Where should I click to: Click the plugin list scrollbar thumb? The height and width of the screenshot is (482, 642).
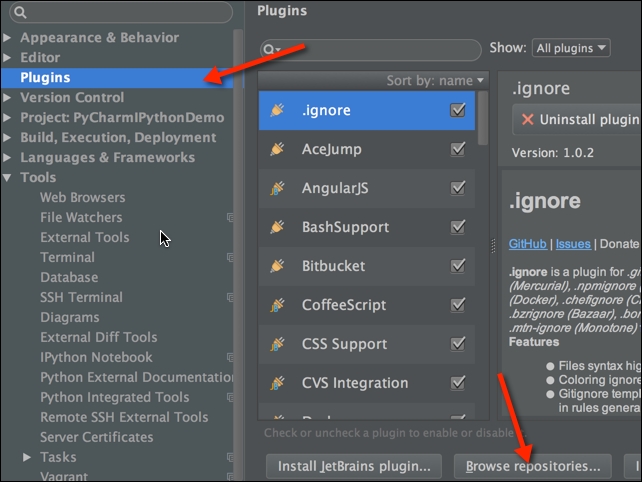coord(483,118)
